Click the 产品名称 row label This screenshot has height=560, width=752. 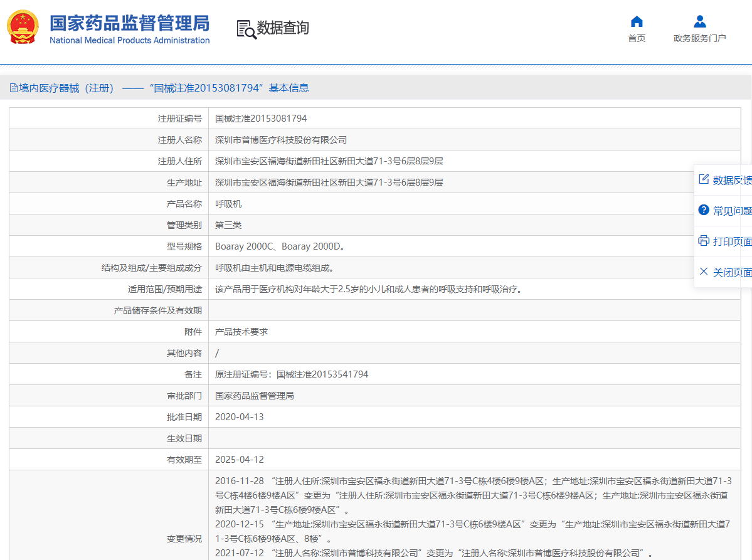click(184, 204)
